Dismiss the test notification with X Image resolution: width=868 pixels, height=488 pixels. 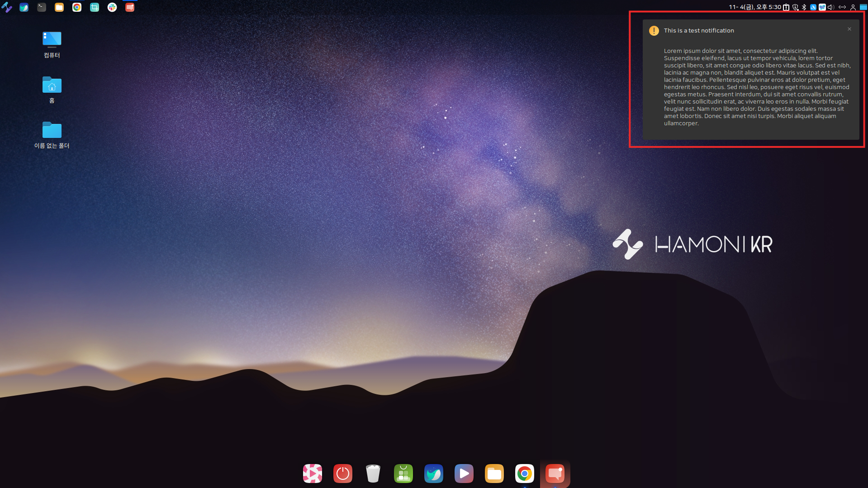(x=849, y=29)
